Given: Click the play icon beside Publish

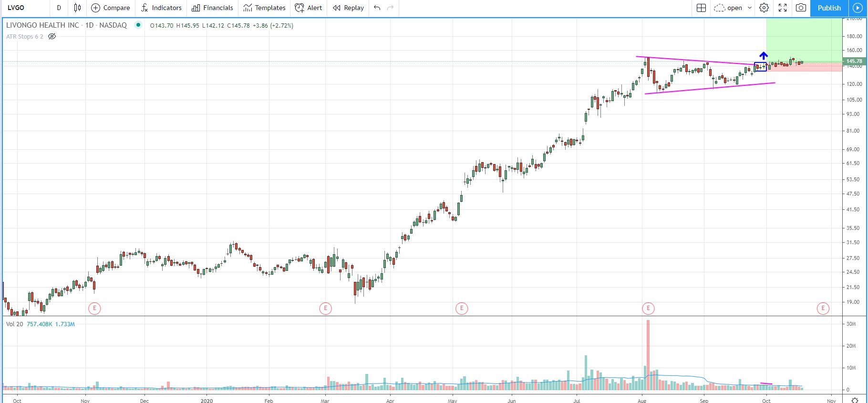Looking at the screenshot, I should [858, 8].
